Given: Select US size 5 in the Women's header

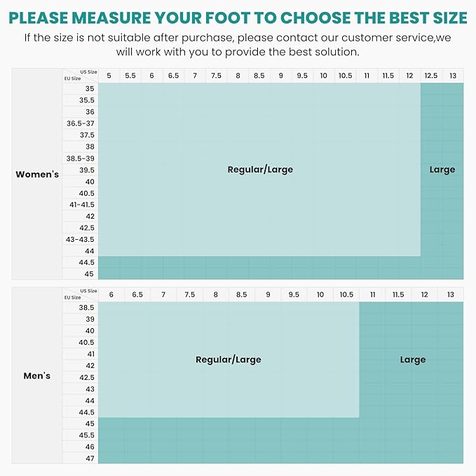Looking at the screenshot, I should 109,76.
